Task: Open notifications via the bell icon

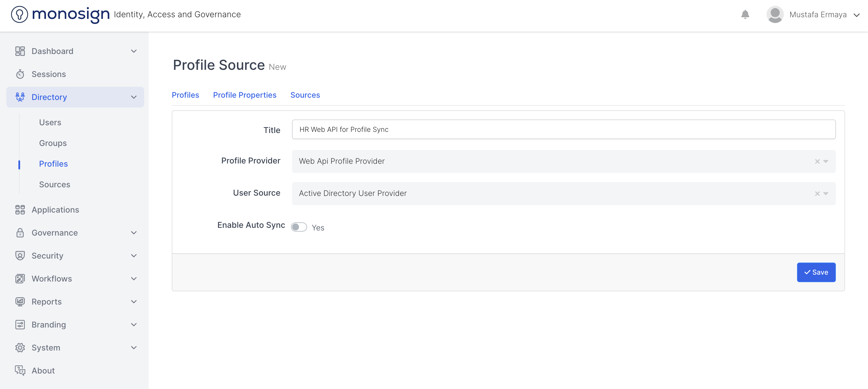Action: [x=745, y=14]
